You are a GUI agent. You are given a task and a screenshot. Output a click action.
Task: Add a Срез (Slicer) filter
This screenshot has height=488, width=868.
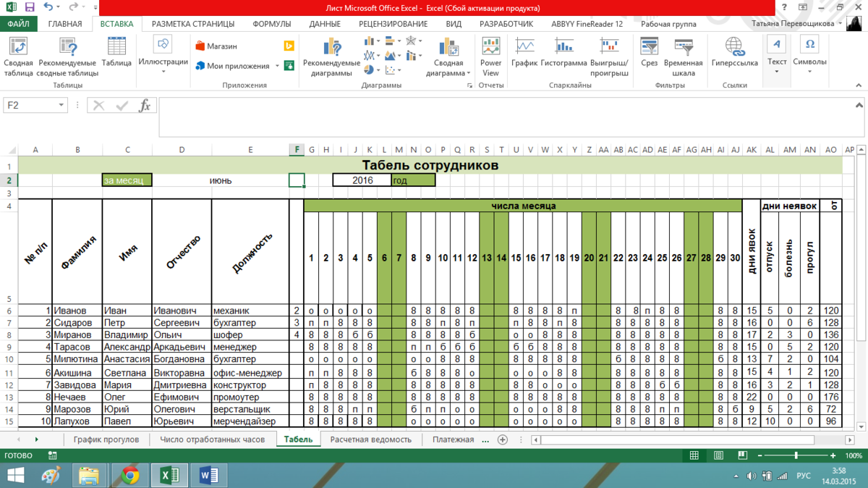(x=649, y=53)
